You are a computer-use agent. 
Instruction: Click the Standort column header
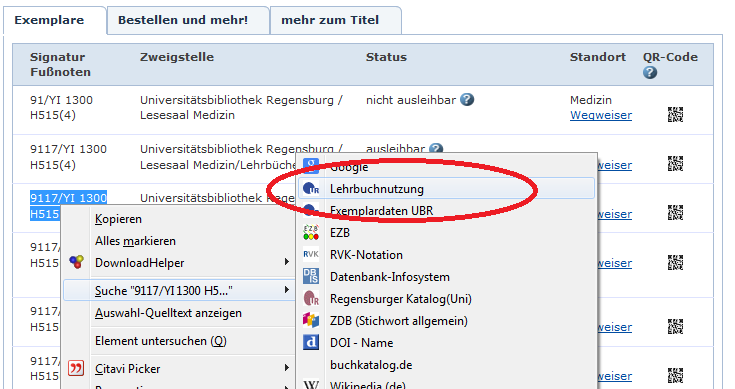(x=598, y=57)
